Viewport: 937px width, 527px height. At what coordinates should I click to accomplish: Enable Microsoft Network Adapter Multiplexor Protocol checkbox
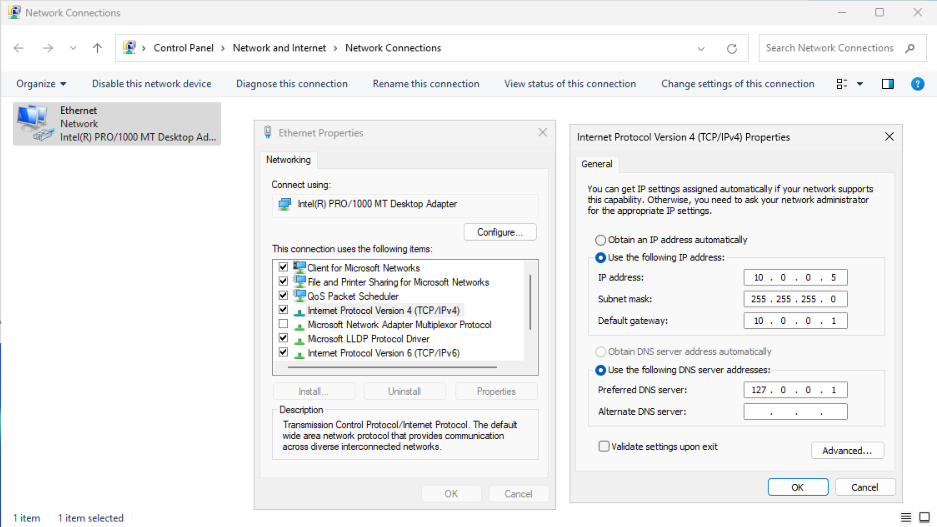point(283,324)
